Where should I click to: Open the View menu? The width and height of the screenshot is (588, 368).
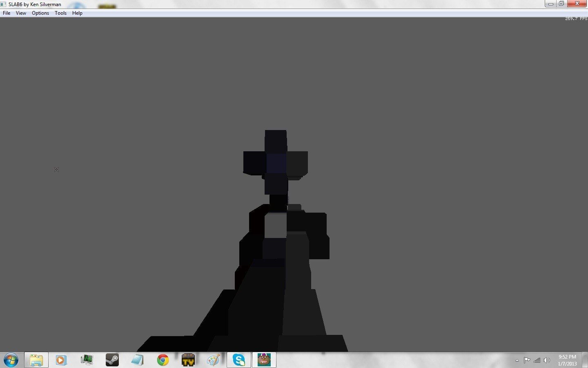[21, 13]
